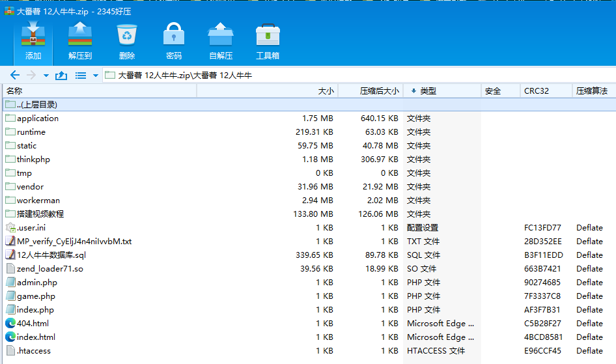Select the 12人牛牛数据库.sql file icon

tap(10, 255)
